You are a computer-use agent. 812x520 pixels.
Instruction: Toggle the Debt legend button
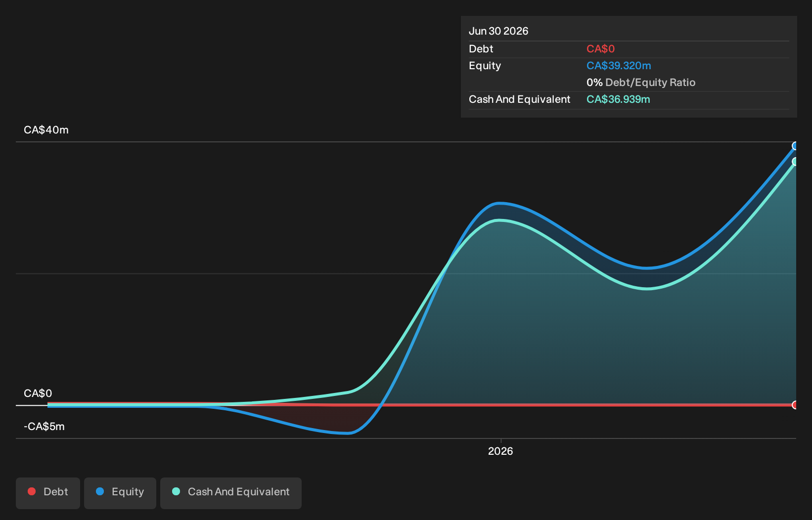point(48,493)
